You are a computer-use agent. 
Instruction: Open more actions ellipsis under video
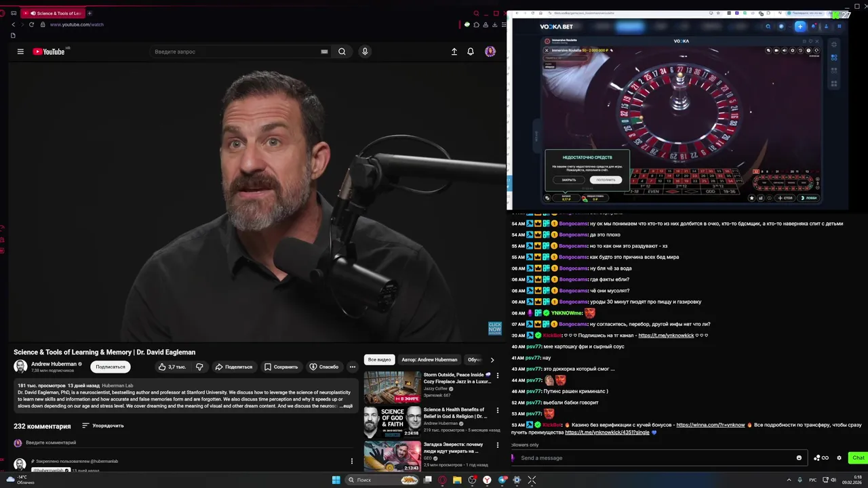coord(352,367)
